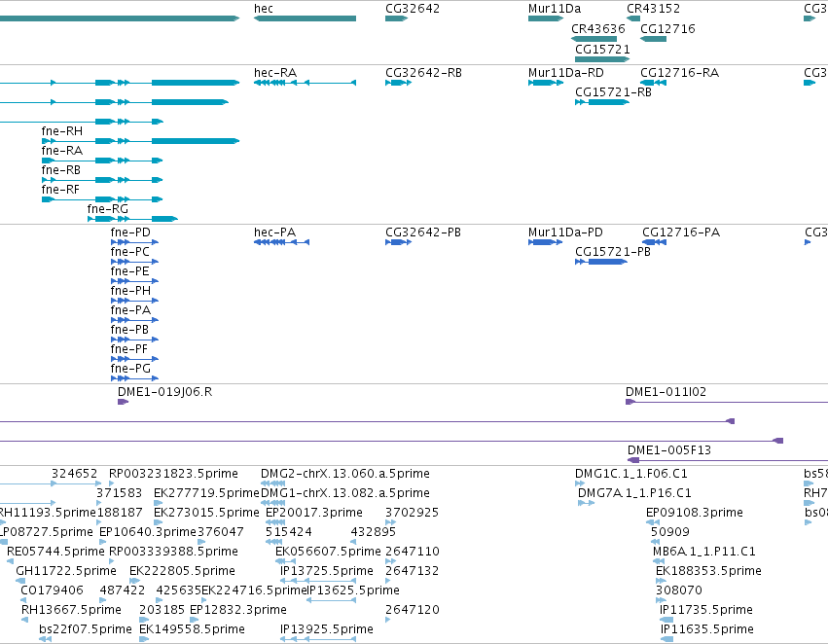828x644 pixels.
Task: Select the fne-RH transcript label
Action: (61, 131)
